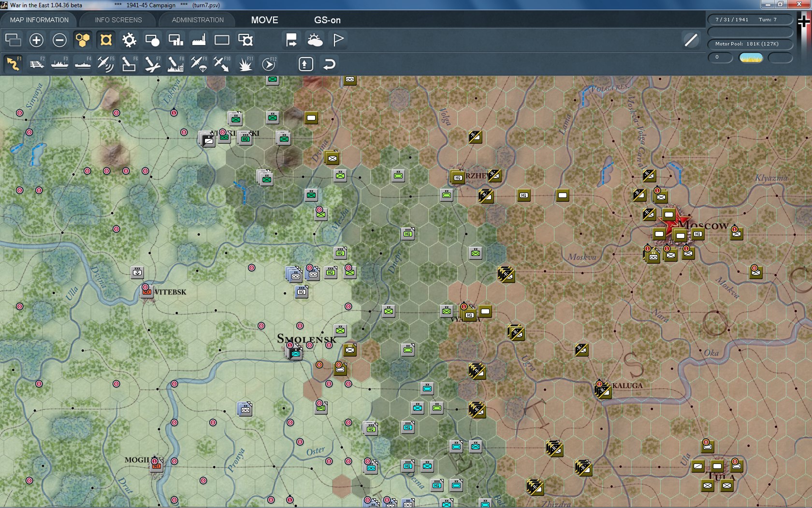Viewport: 812px width, 508px height.
Task: Select the F6 bomb-over-box mode
Action: [129, 64]
